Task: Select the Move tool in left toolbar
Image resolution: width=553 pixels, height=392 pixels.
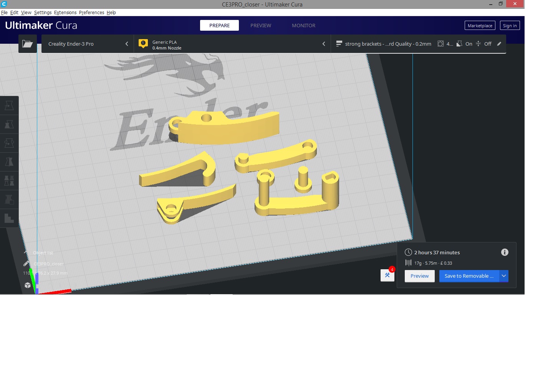Action: coord(9,105)
